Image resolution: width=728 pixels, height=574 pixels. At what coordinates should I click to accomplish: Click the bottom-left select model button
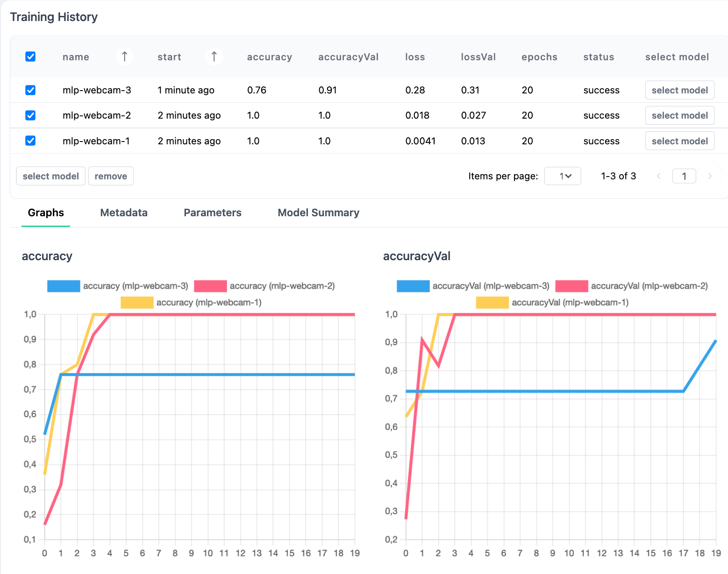[x=50, y=176]
